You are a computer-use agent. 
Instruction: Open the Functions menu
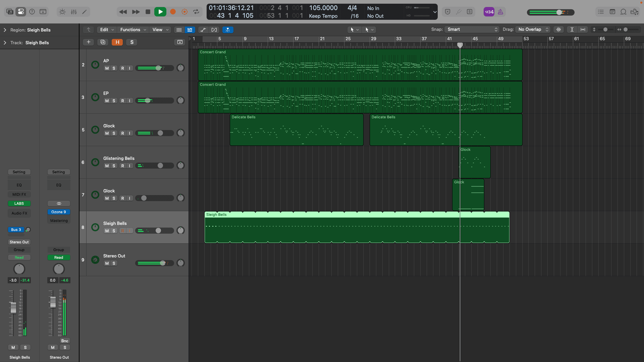133,30
